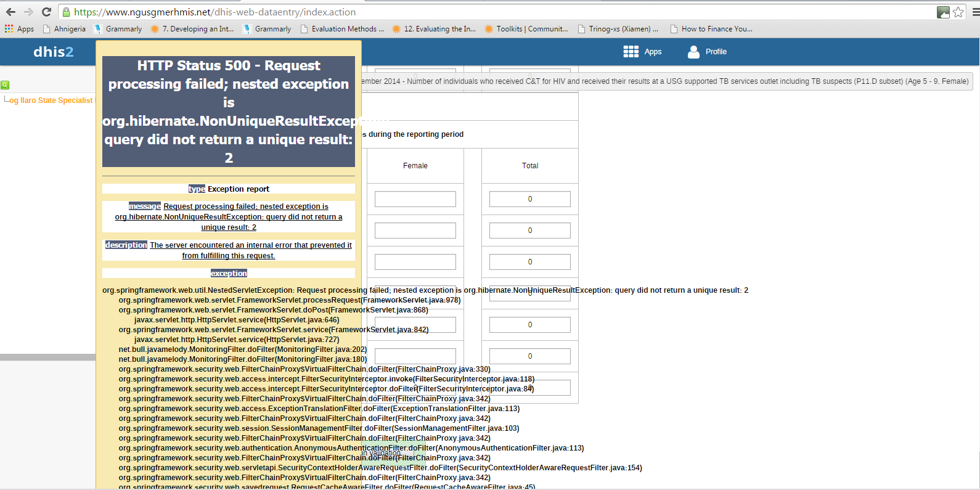This screenshot has height=490, width=980.
Task: Click the Total field in the row above the bottom
Action: [x=529, y=356]
